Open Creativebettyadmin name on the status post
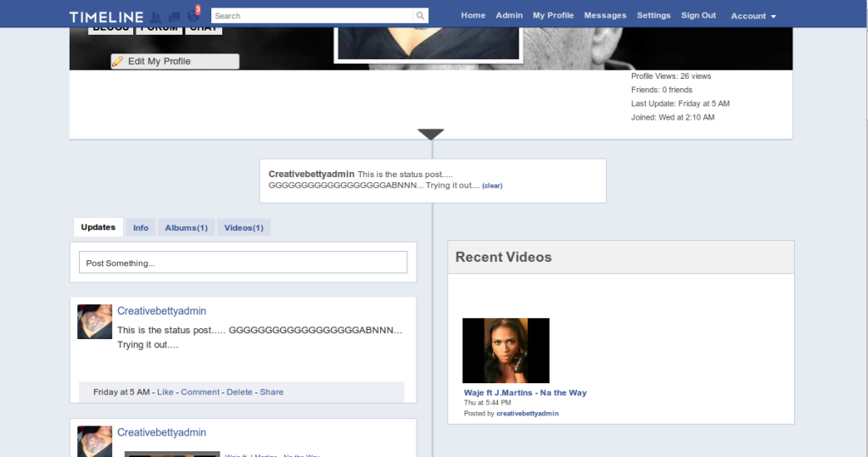This screenshot has height=457, width=868. click(162, 311)
